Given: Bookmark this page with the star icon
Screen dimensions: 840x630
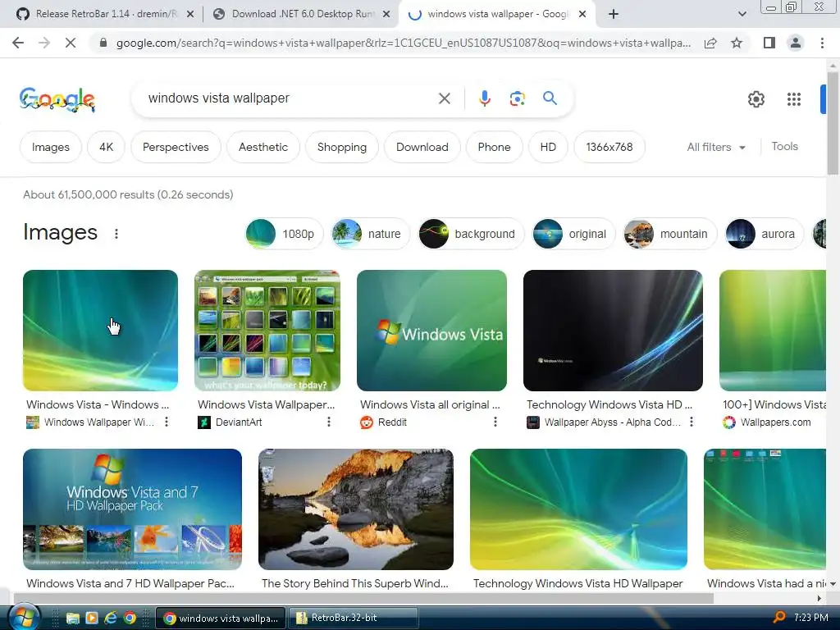Looking at the screenshot, I should coord(737,43).
